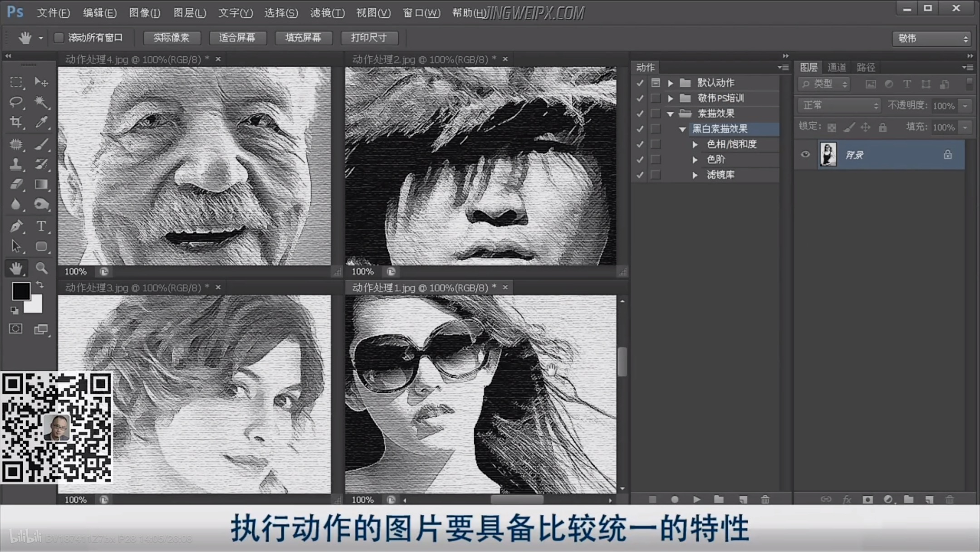Open the foreground color swatch
The width and height of the screenshot is (980, 552).
pos(20,291)
